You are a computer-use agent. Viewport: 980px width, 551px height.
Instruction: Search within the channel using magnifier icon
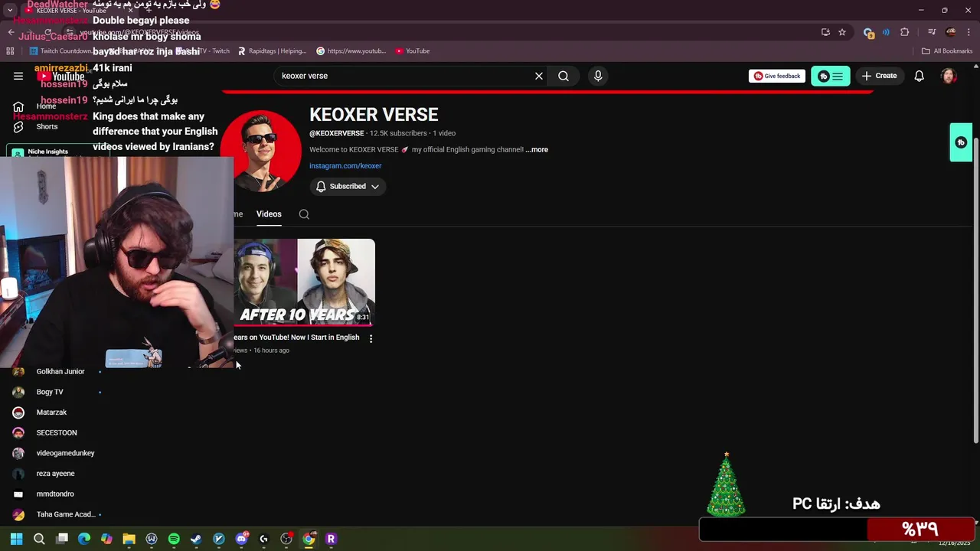pyautogui.click(x=304, y=214)
